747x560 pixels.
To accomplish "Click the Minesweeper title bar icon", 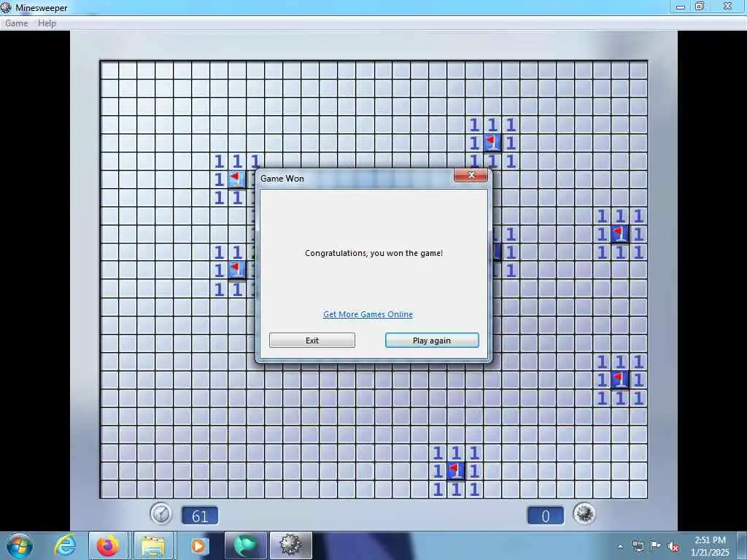I will tap(6, 7).
